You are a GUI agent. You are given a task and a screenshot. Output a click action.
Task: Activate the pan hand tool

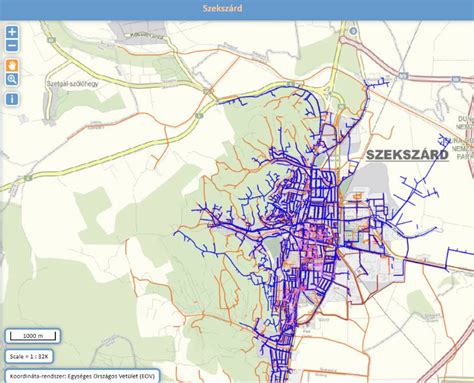click(x=12, y=65)
